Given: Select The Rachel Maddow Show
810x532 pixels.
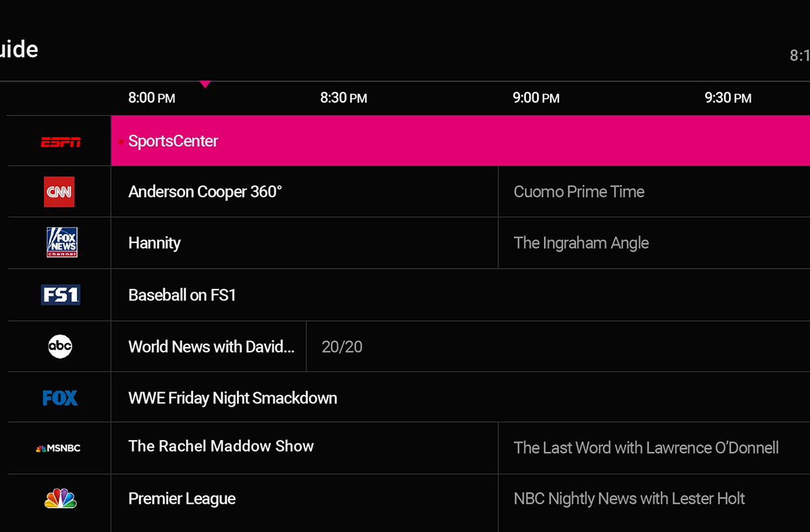Looking at the screenshot, I should [304, 448].
